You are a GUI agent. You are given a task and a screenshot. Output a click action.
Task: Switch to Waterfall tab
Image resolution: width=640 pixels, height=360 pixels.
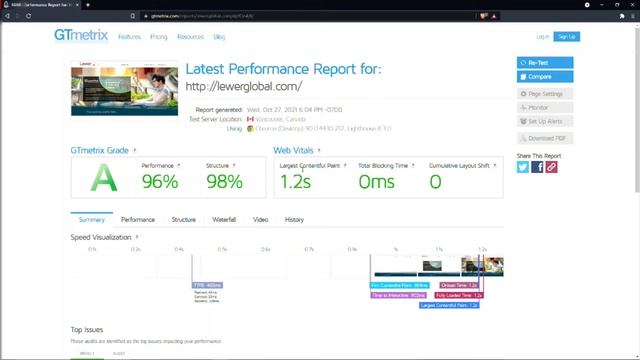point(224,220)
